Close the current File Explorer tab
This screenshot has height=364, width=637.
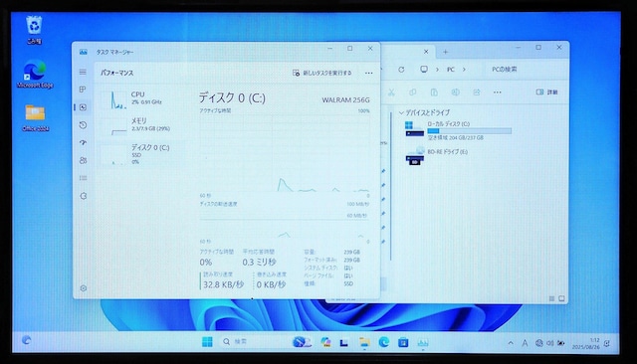point(426,52)
